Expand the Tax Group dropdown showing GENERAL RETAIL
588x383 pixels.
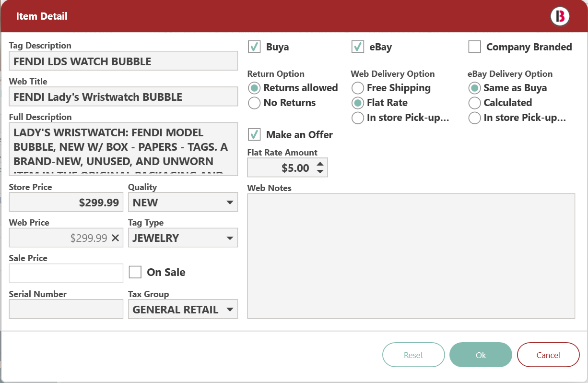click(183, 310)
